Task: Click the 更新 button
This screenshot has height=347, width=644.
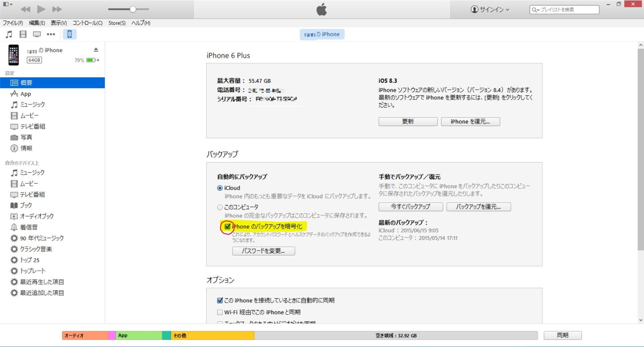Action: click(408, 121)
